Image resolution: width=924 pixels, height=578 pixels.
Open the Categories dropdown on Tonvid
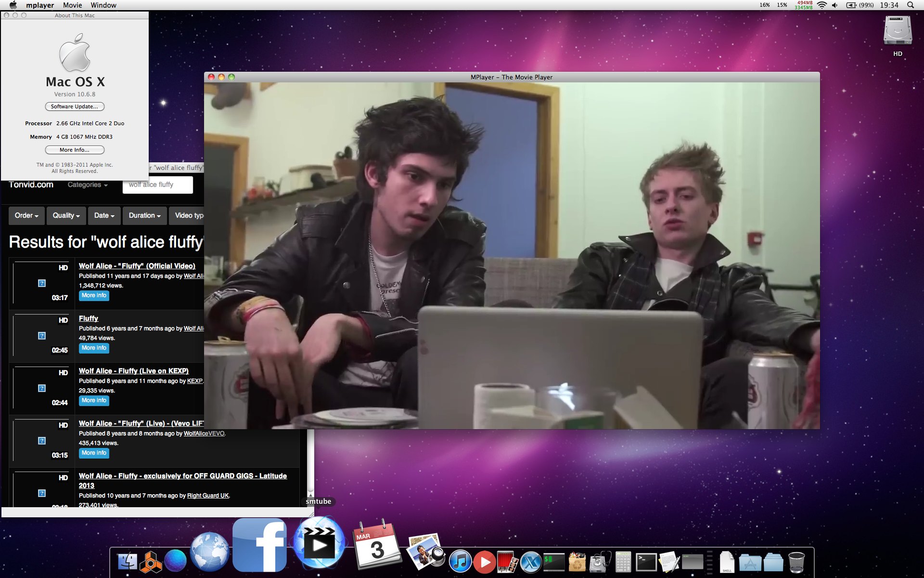coord(88,185)
